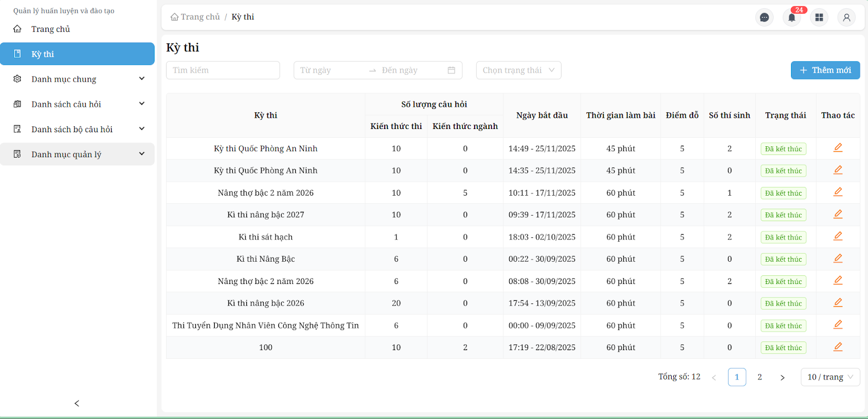The width and height of the screenshot is (868, 419).
Task: Click the Tìm kiếm search field
Action: [x=222, y=70]
